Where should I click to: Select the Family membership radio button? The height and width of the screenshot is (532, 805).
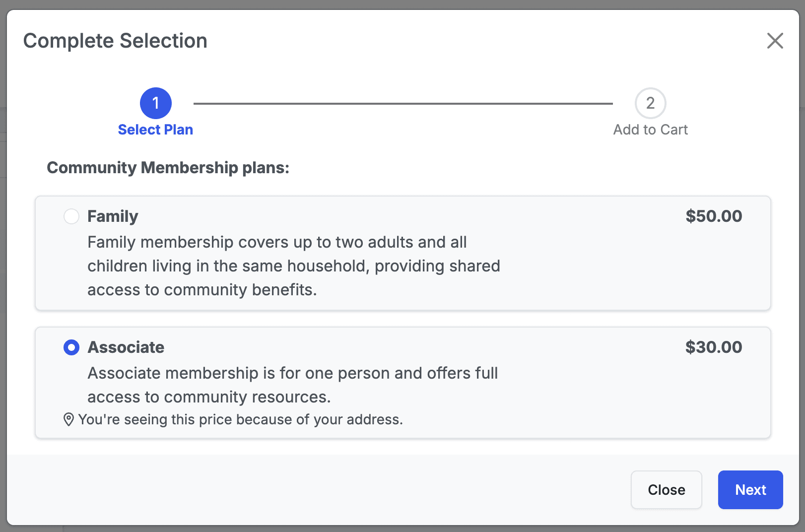[x=71, y=216]
